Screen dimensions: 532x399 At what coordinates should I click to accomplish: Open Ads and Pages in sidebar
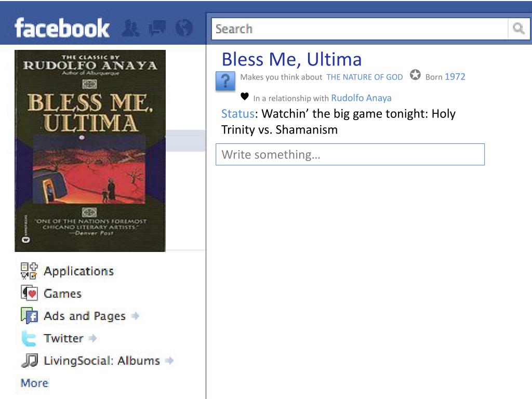85,316
